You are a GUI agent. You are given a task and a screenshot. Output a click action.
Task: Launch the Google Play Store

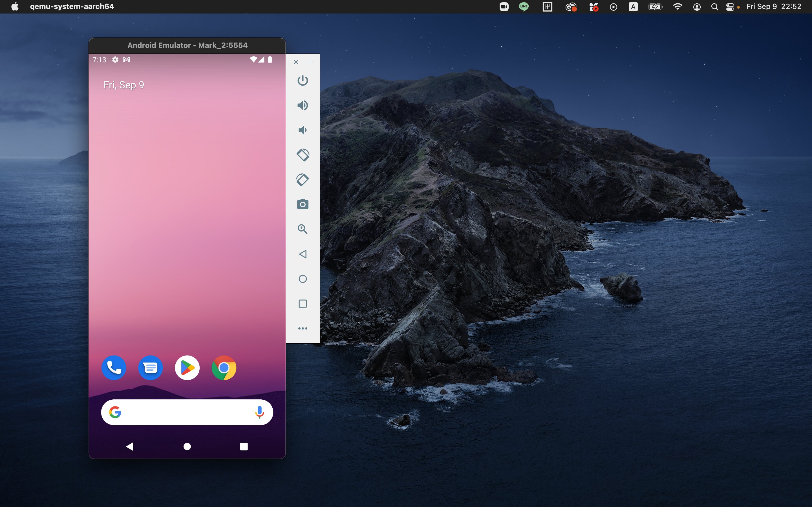(x=187, y=368)
